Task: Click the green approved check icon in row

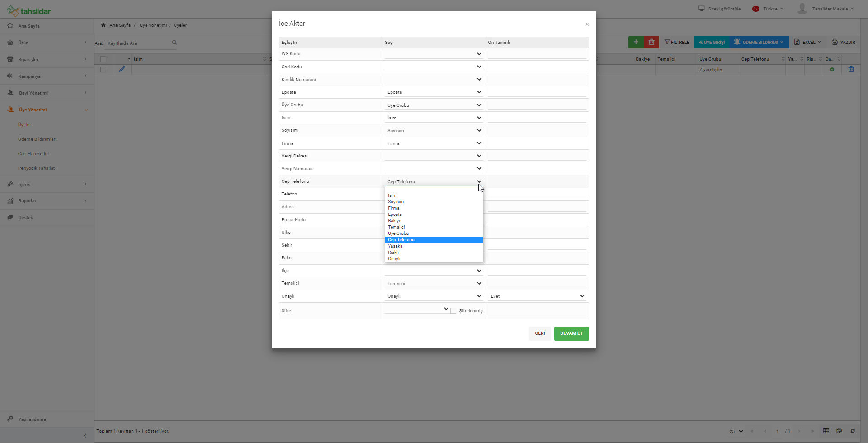Action: [832, 69]
